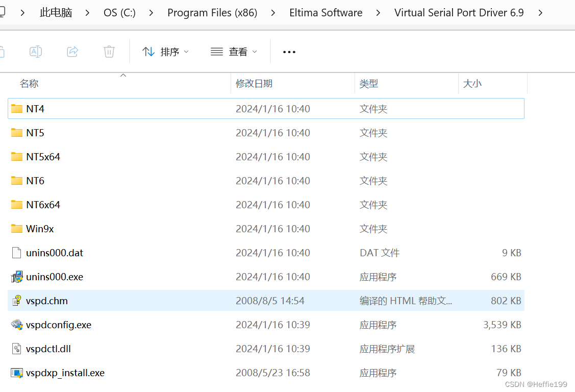
Task: Click the vspdconfig.exe application icon
Action: [16, 325]
